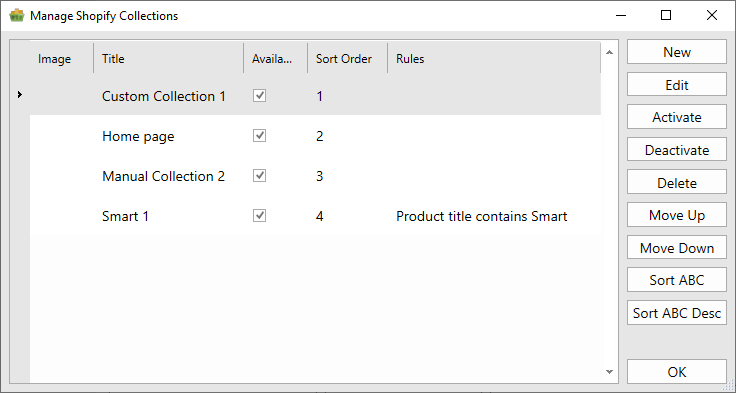Click the Rules column header
Screen dimensions: 736x393
tap(494, 59)
